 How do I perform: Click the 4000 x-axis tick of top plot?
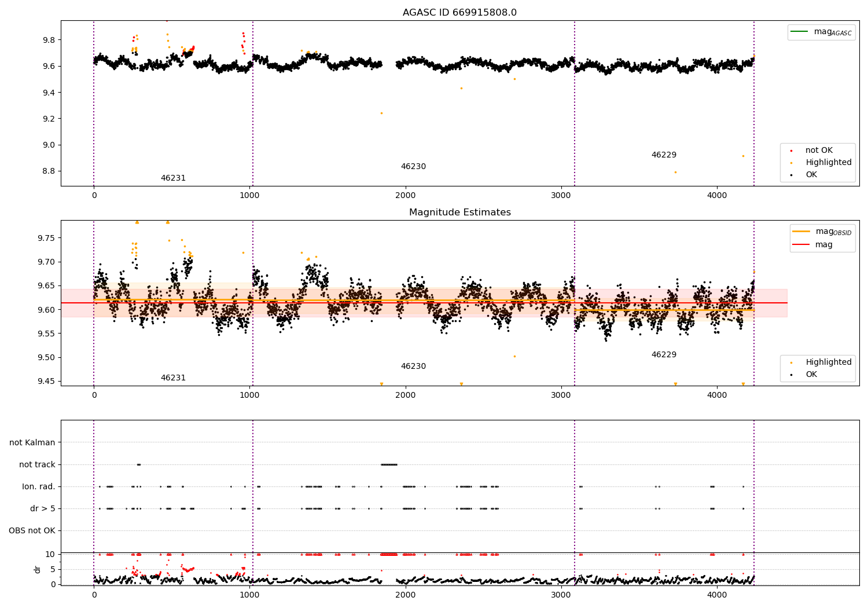tap(717, 196)
